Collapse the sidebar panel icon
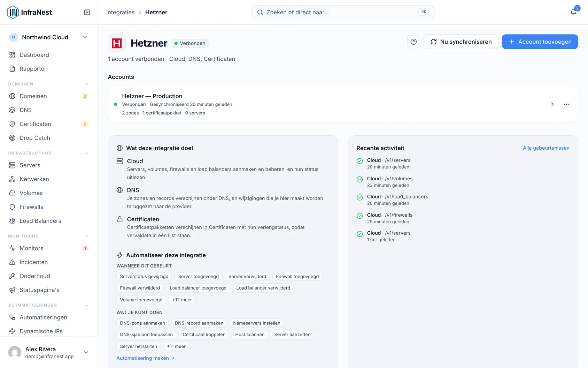The width and height of the screenshot is (588, 368). (87, 12)
